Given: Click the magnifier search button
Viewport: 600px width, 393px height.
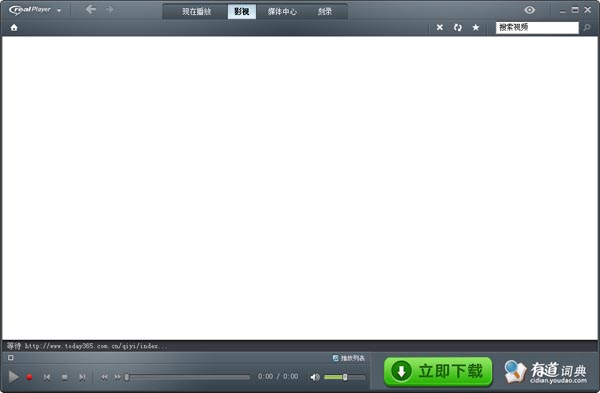Looking at the screenshot, I should [587, 28].
